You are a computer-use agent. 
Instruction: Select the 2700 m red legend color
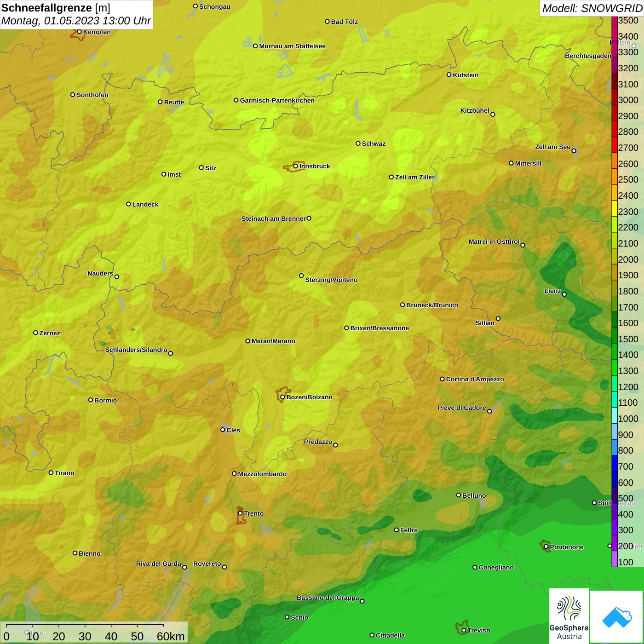coord(615,144)
